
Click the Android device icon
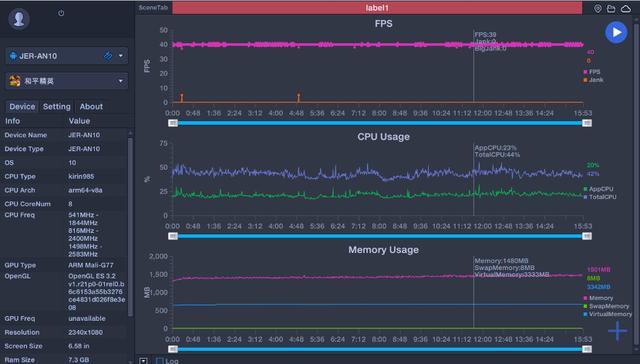(x=13, y=56)
